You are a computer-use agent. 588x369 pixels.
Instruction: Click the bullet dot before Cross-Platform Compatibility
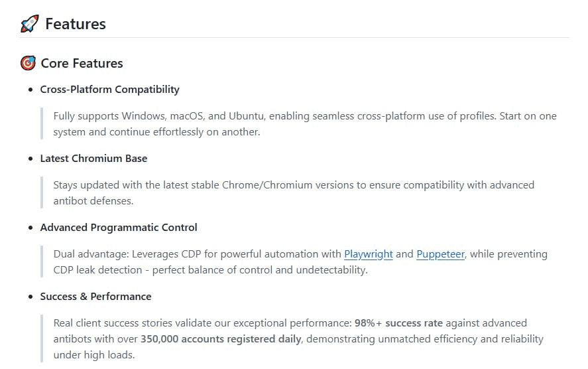click(30, 90)
